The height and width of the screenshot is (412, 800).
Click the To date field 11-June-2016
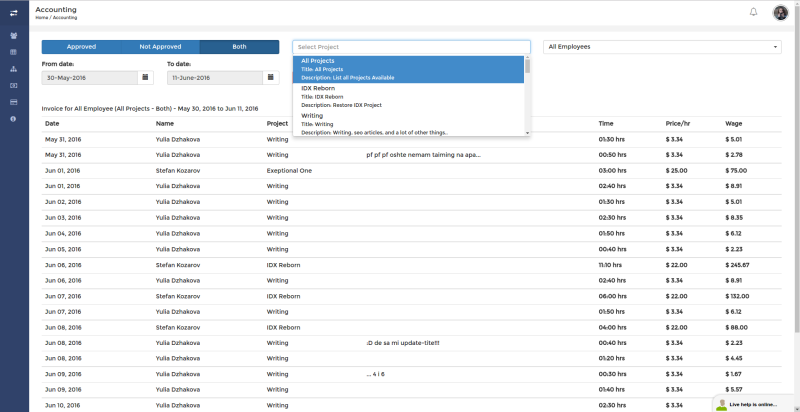215,78
